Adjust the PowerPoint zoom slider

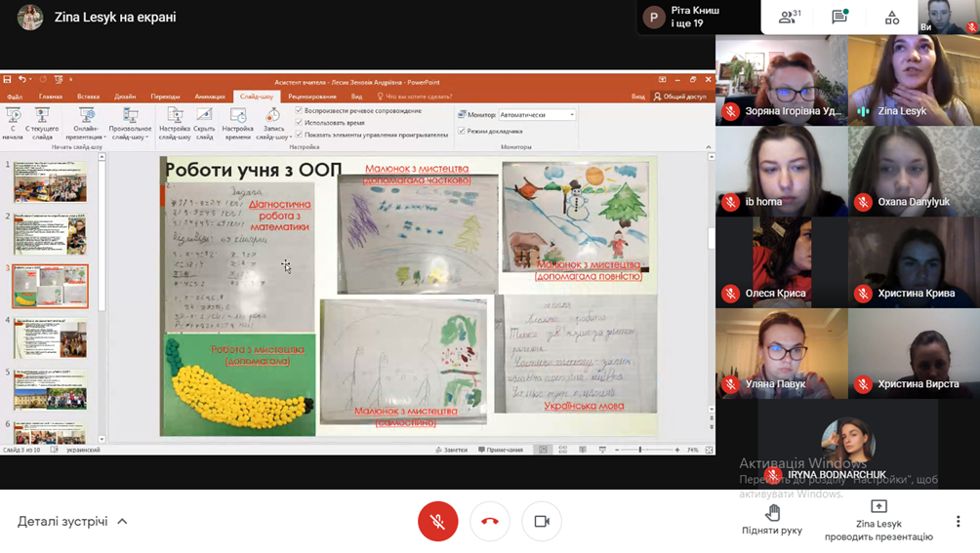click(640, 450)
